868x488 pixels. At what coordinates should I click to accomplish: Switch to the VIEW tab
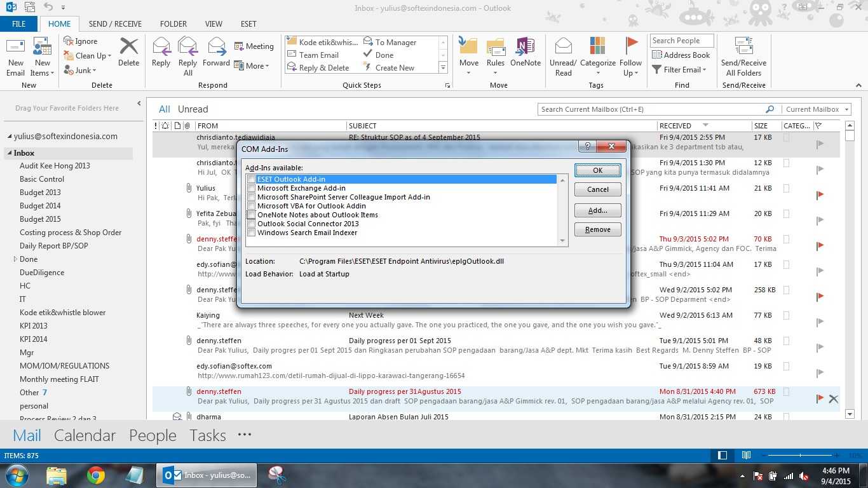click(214, 24)
